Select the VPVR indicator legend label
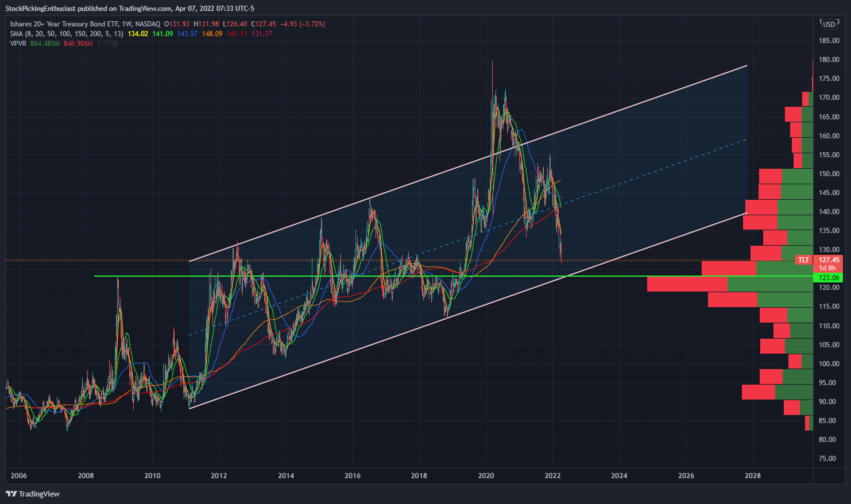851x504 pixels. [18, 44]
